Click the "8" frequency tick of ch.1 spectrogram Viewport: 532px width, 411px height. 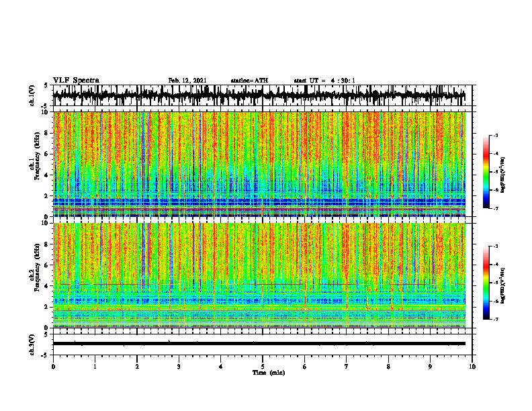coord(47,133)
